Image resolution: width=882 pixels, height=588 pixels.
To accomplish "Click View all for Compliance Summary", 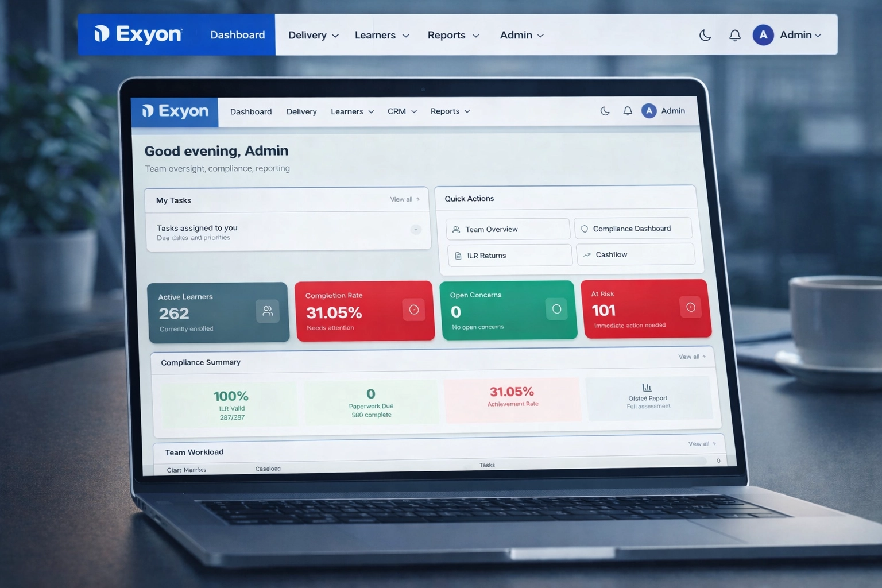I will point(691,357).
